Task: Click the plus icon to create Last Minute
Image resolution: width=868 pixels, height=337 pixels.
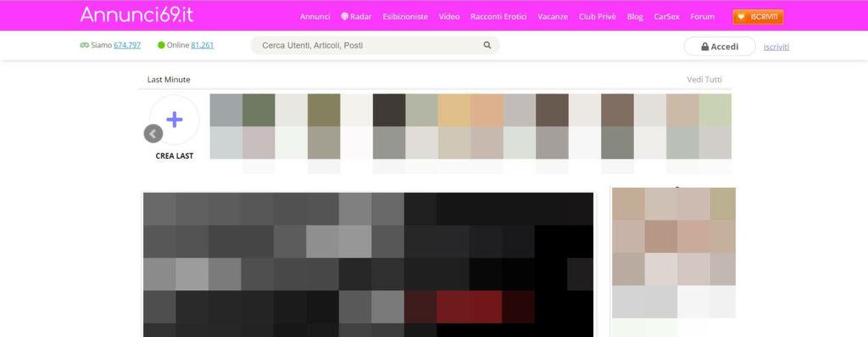Action: [x=175, y=120]
